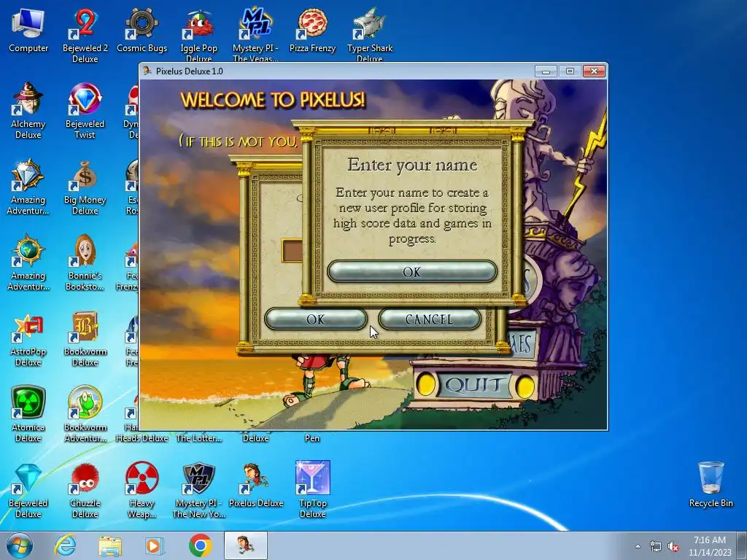Click the Pixelus Deluxe taskbar button
Image resolution: width=747 pixels, height=560 pixels.
246,545
